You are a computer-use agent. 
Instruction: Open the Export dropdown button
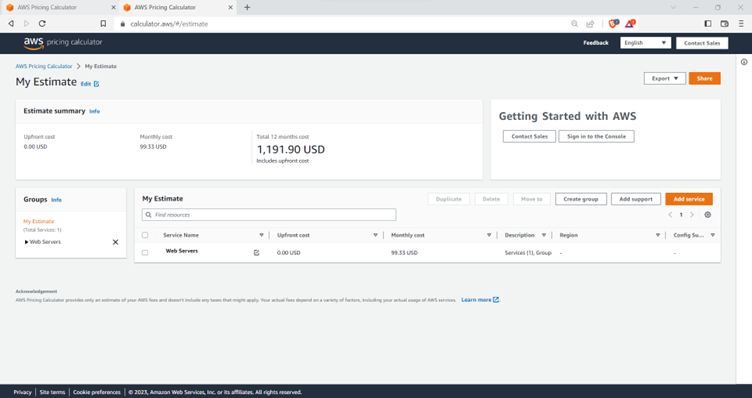[665, 78]
